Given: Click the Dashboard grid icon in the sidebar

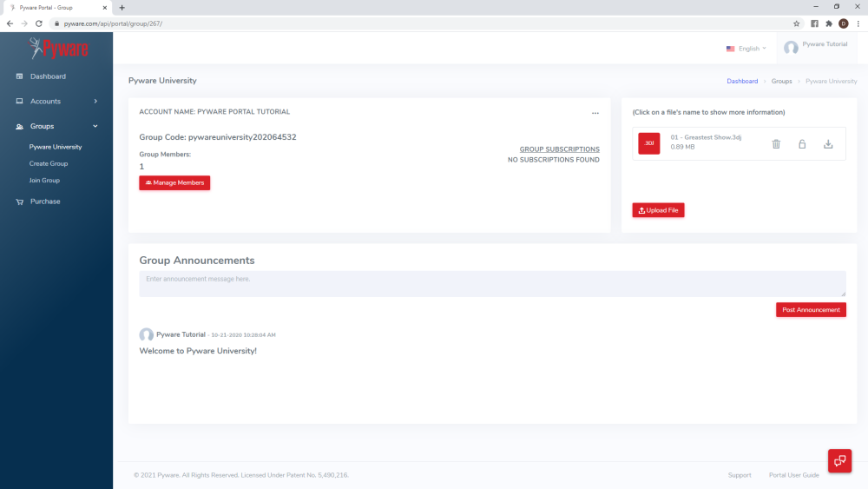Looking at the screenshot, I should (19, 76).
